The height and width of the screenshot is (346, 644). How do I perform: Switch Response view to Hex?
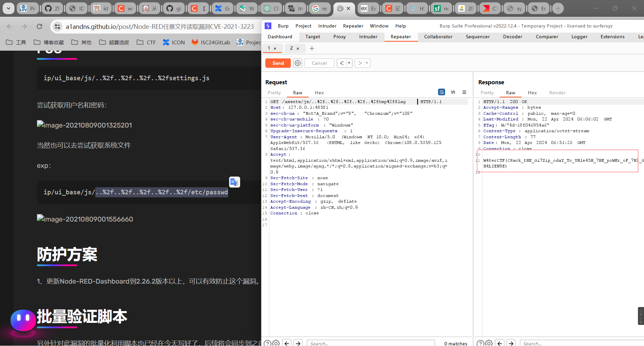532,93
